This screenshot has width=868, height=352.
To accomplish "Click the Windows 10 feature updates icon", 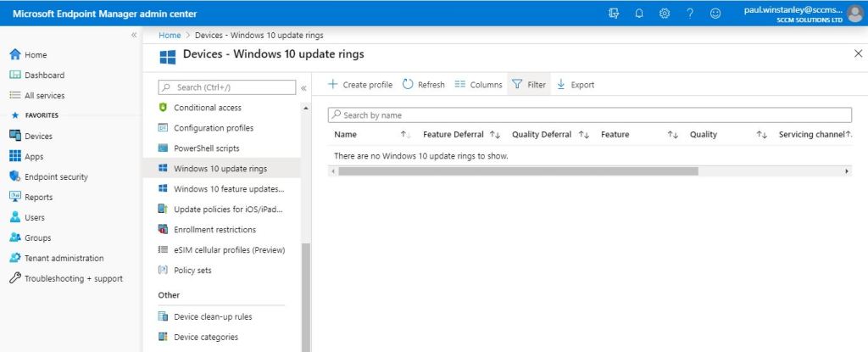I will point(163,188).
